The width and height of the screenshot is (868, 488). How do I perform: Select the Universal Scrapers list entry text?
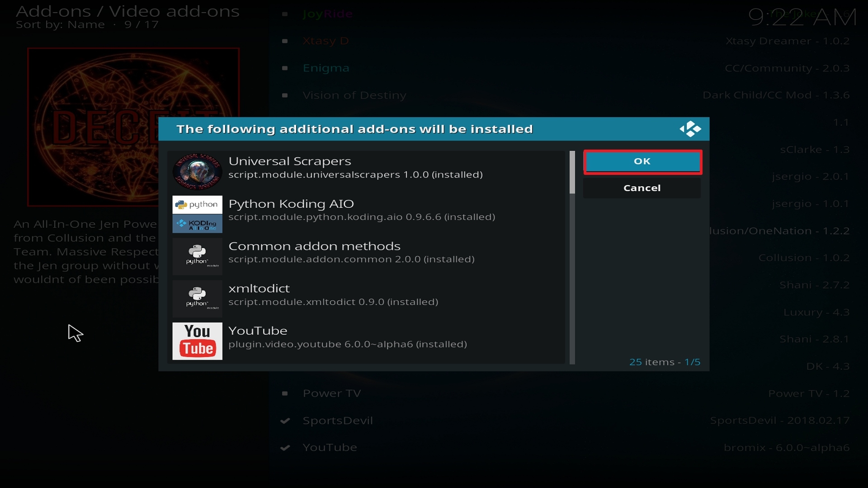tap(289, 161)
